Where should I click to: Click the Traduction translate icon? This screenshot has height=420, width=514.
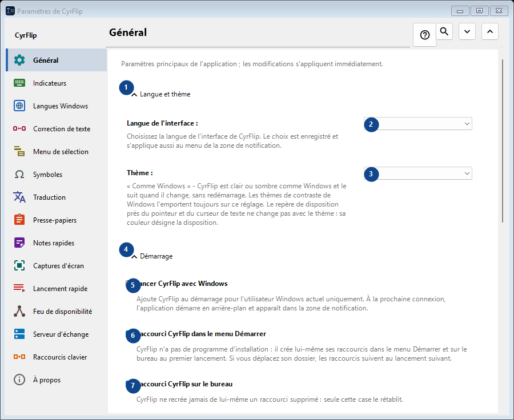click(19, 197)
